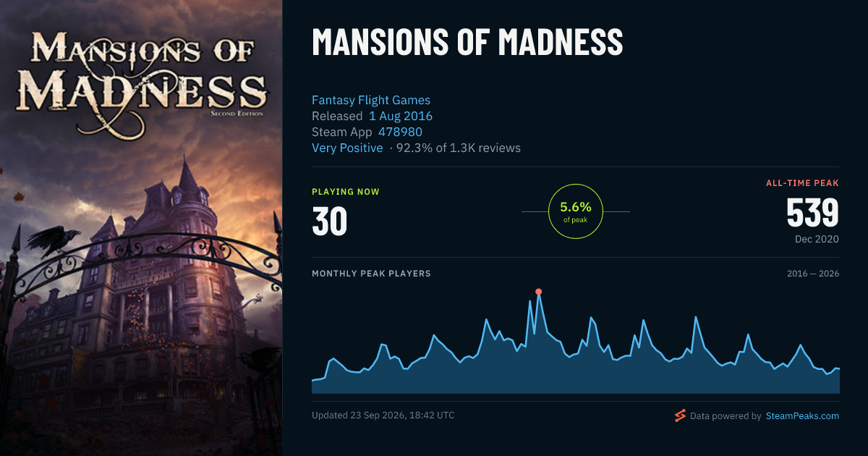Click the 2016 — 2026 chart range label
This screenshot has width=868, height=456.
click(813, 274)
